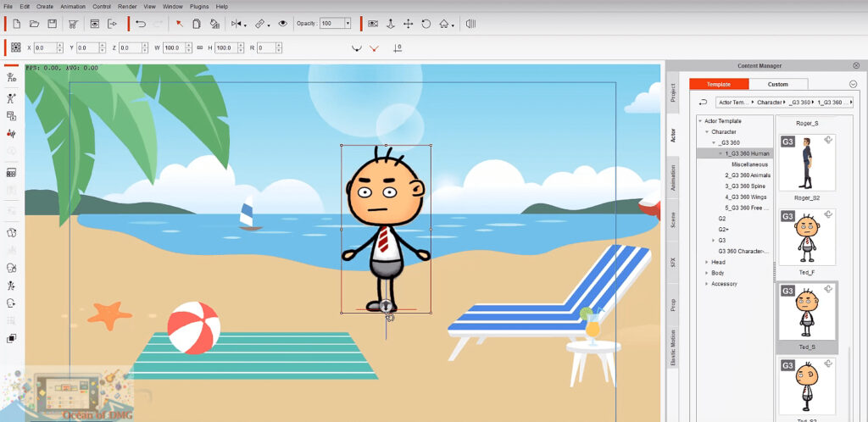The height and width of the screenshot is (422, 868).
Task: Click the grid alignment icon left of X
Action: [x=16, y=47]
